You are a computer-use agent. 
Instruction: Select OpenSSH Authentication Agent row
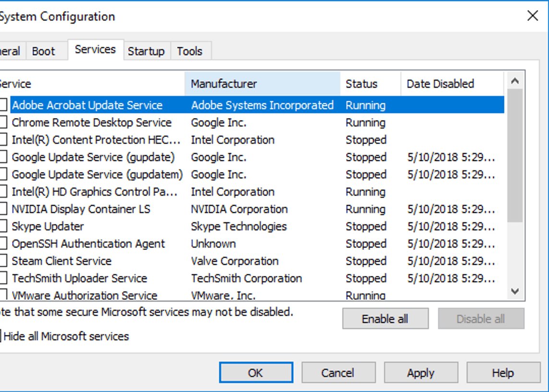pyautogui.click(x=252, y=244)
